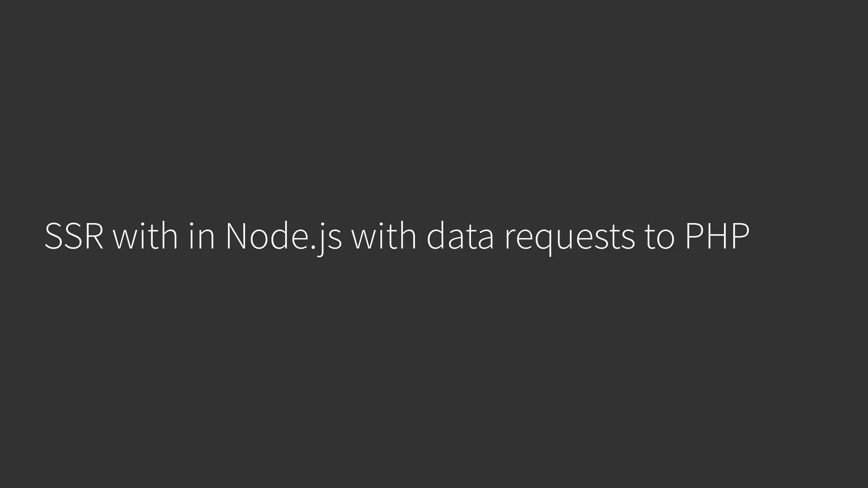Image resolution: width=868 pixels, height=488 pixels.
Task: Click the capital "N" in Node.js
Action: [236, 236]
